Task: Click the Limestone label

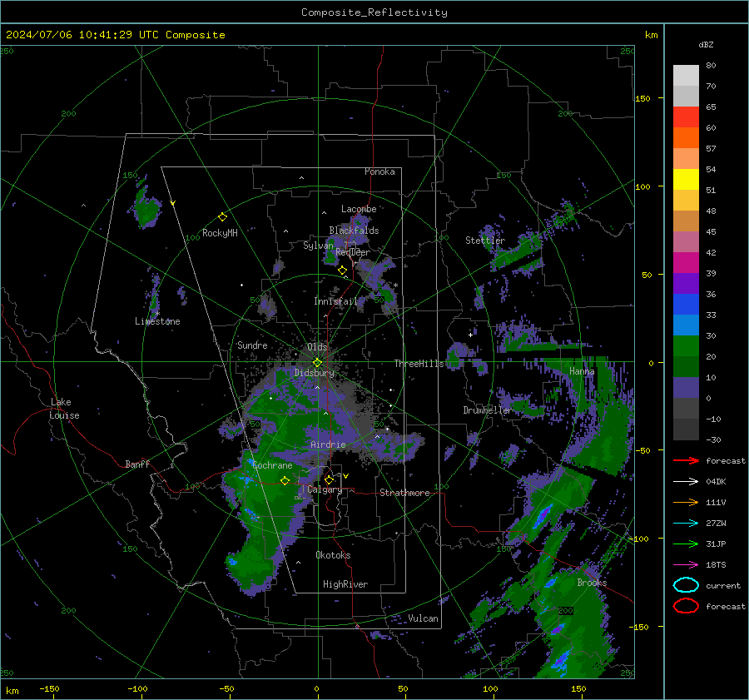Action: point(157,321)
